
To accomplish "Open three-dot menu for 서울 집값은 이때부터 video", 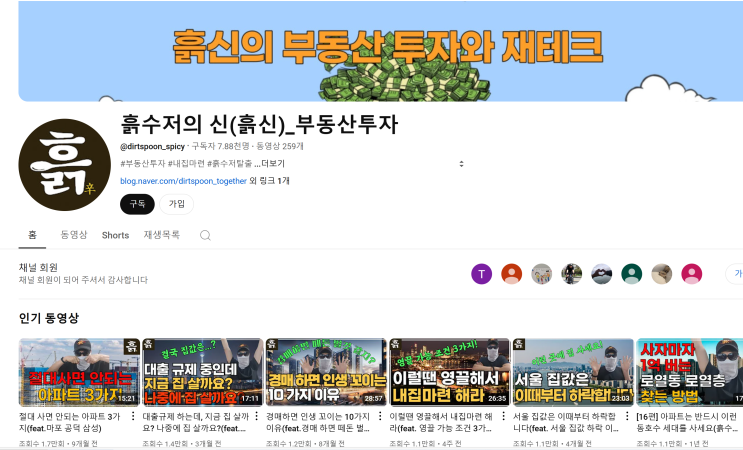I will tap(627, 416).
